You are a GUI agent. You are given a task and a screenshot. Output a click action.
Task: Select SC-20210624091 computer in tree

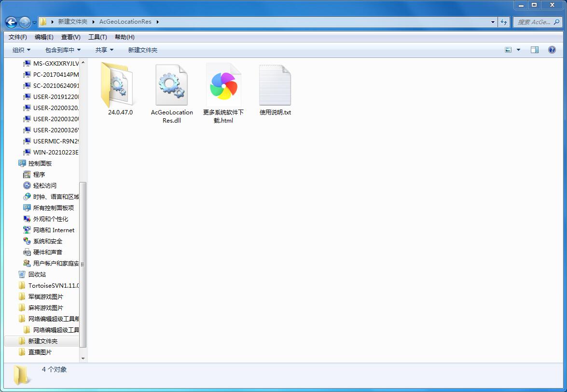51,86
